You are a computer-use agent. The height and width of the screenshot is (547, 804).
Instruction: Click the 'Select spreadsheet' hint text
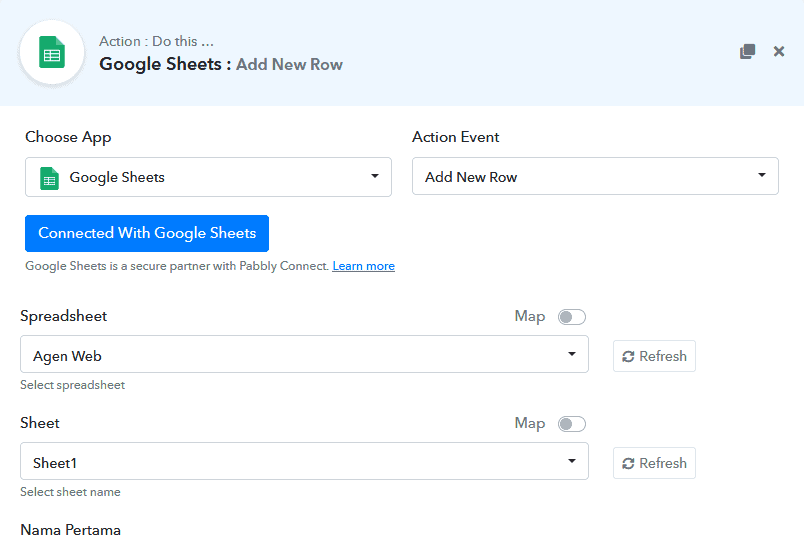coord(72,385)
